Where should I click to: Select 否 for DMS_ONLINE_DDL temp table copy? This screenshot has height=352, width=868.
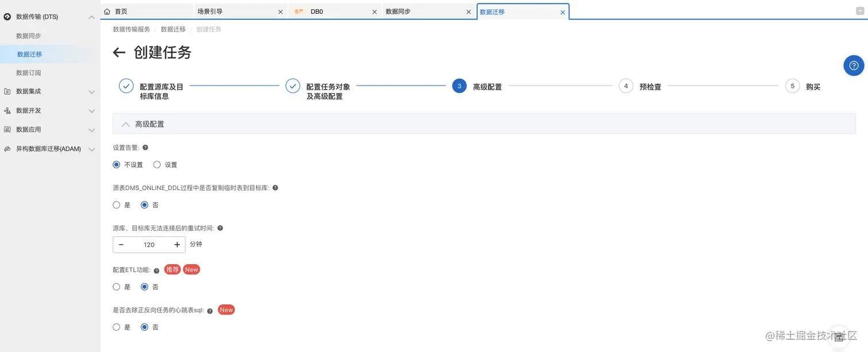pyautogui.click(x=145, y=205)
